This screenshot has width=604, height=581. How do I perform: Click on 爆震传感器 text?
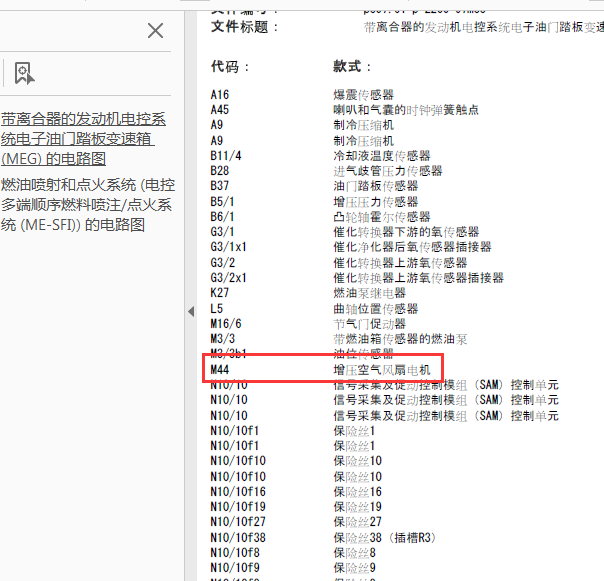click(x=363, y=95)
